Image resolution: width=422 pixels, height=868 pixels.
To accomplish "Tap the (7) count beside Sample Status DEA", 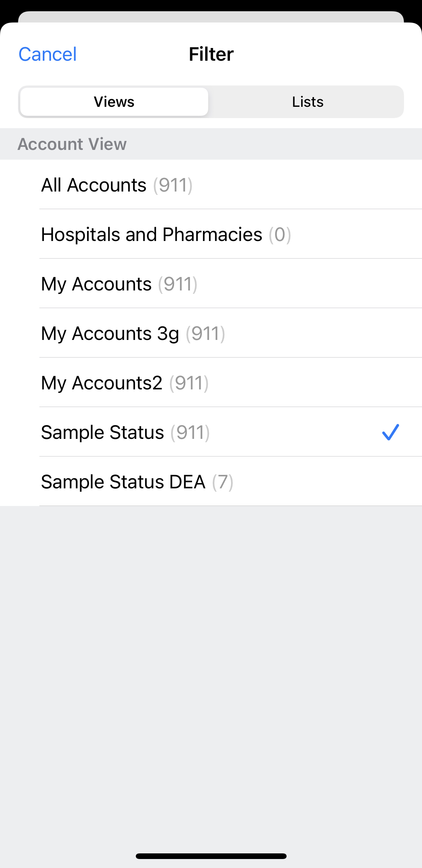I will (222, 482).
